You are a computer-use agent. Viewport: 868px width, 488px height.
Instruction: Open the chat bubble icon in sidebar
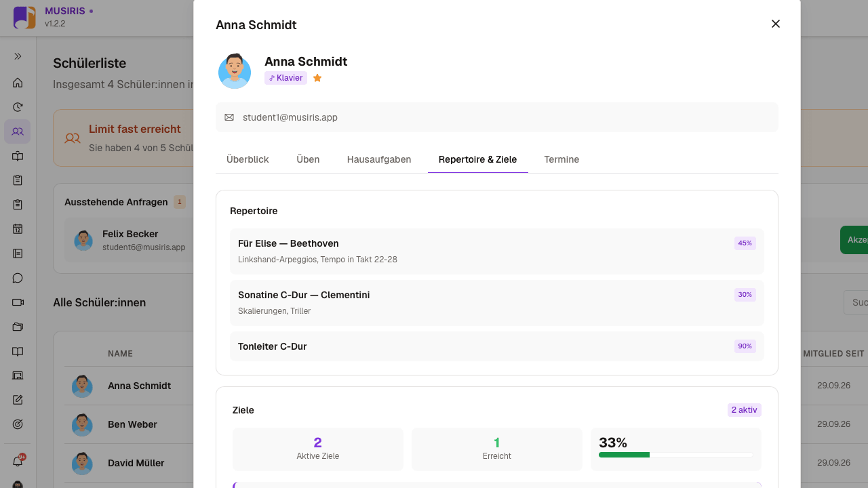pyautogui.click(x=18, y=278)
